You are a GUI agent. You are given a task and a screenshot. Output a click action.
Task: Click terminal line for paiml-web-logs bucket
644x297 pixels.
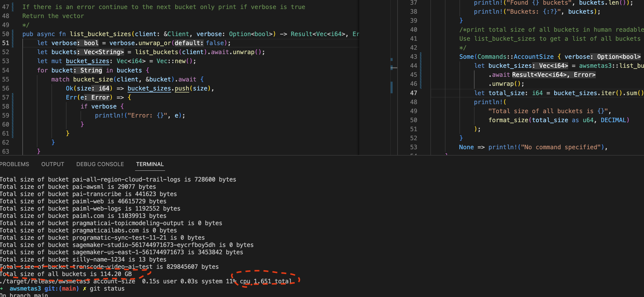[x=90, y=209]
